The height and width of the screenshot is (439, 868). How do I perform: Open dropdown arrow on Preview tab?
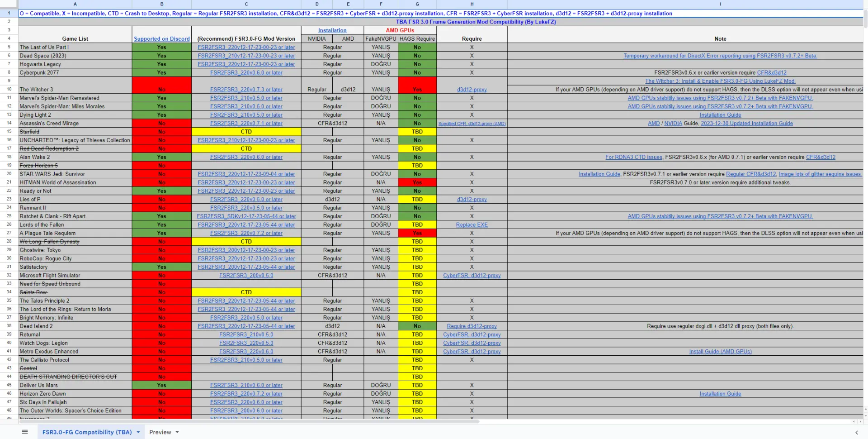click(177, 432)
